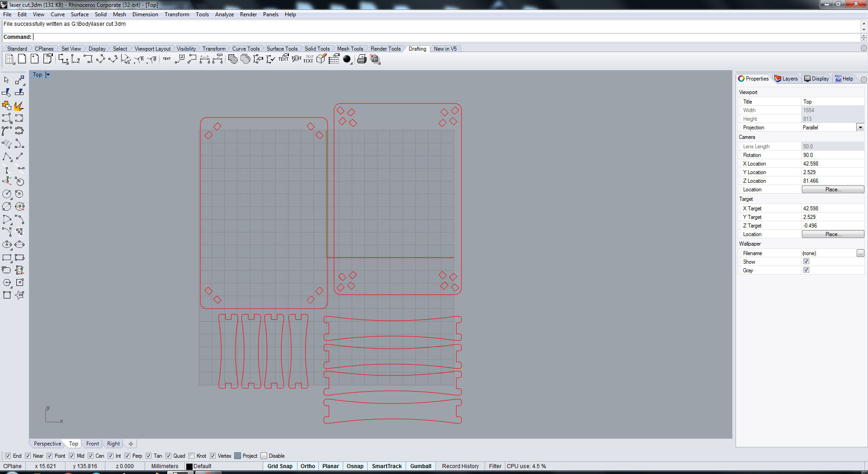Toggle Ortho in the status bar

pos(308,466)
